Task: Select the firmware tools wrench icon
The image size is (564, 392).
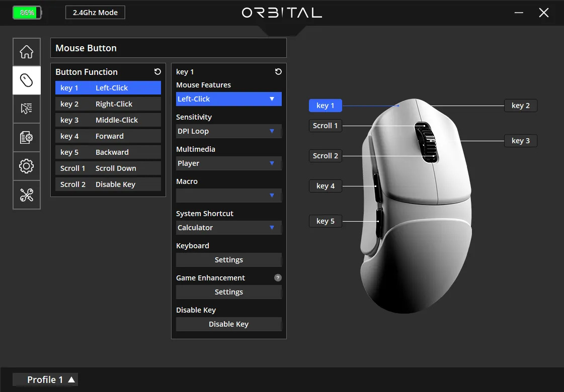Action: pyautogui.click(x=26, y=195)
